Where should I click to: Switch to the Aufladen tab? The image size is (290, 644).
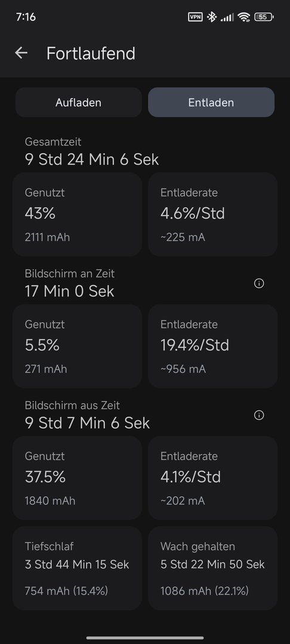[78, 103]
